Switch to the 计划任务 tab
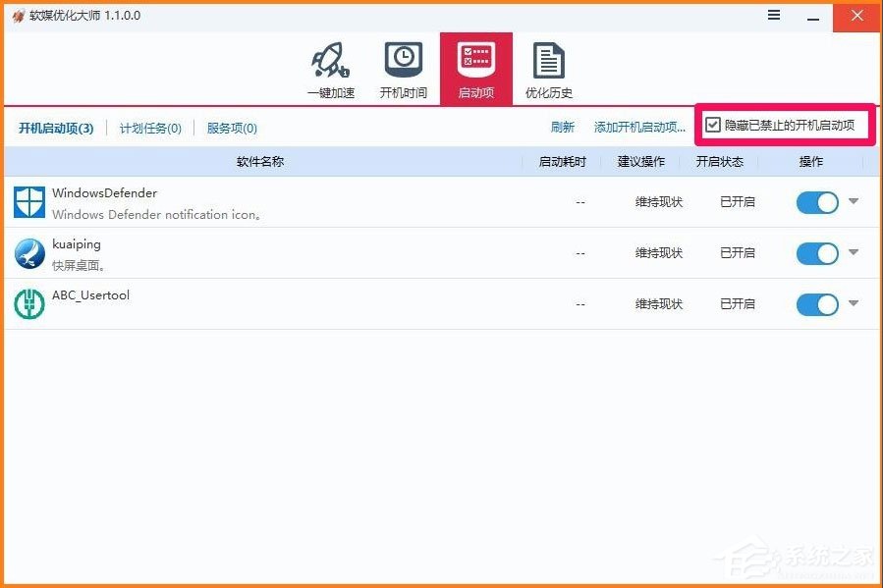 pyautogui.click(x=149, y=128)
